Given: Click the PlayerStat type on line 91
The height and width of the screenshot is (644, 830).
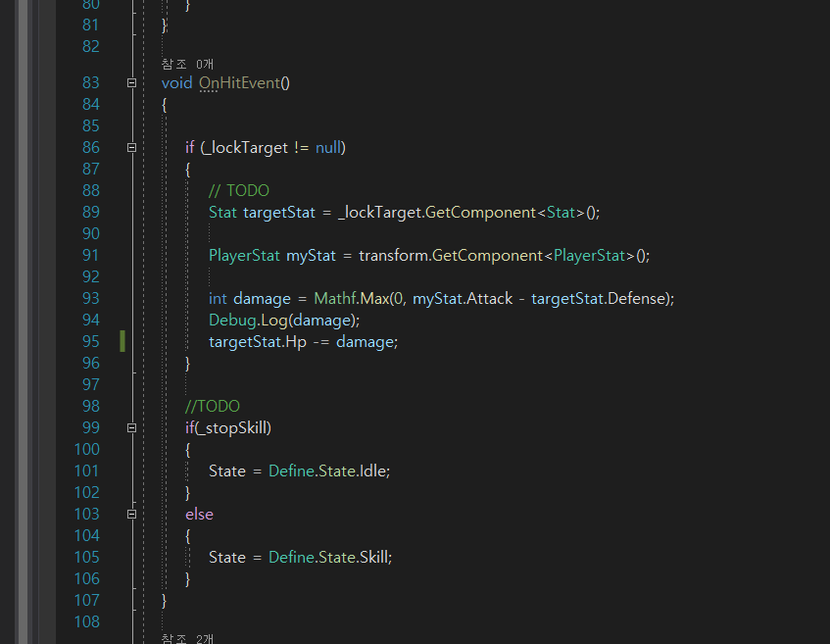Looking at the screenshot, I should pos(244,256).
